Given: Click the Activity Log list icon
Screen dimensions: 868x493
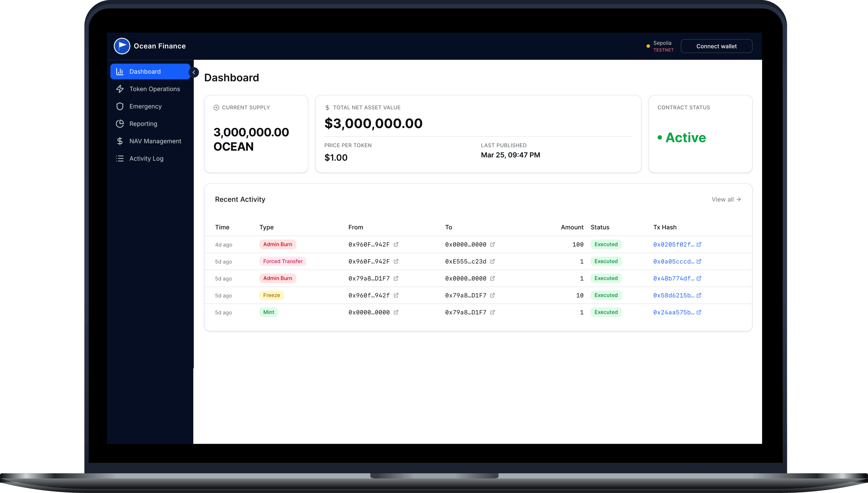Looking at the screenshot, I should (x=120, y=158).
